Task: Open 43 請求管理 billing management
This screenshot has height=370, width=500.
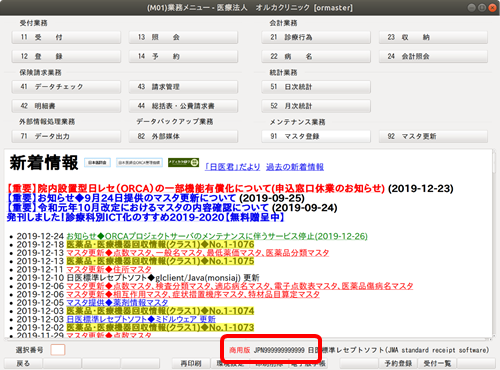Action: tap(183, 87)
